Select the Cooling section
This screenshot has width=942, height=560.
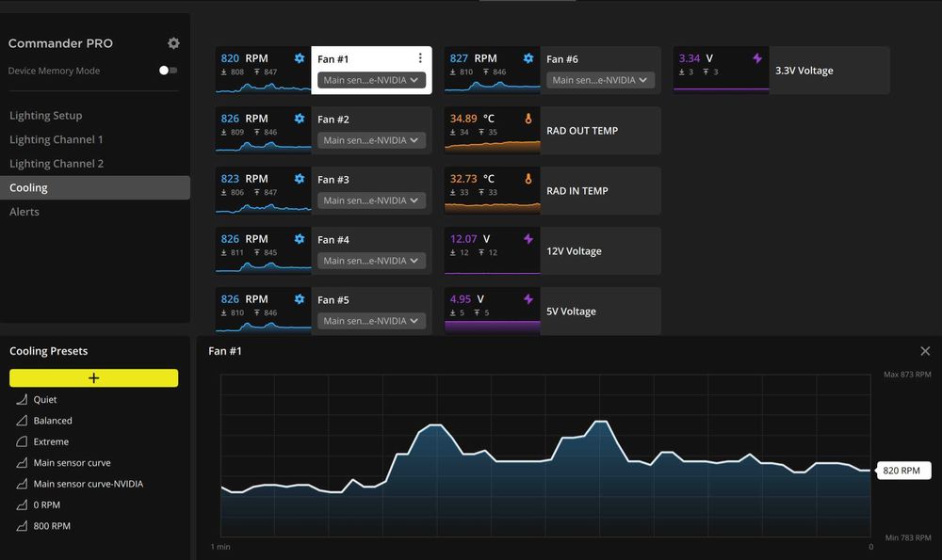pyautogui.click(x=95, y=188)
